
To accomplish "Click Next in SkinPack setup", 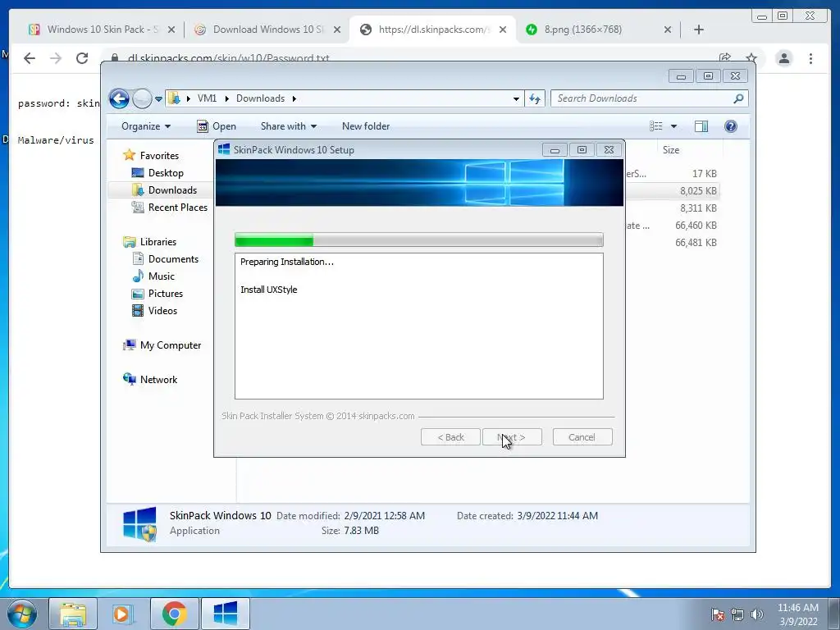I will click(x=512, y=437).
